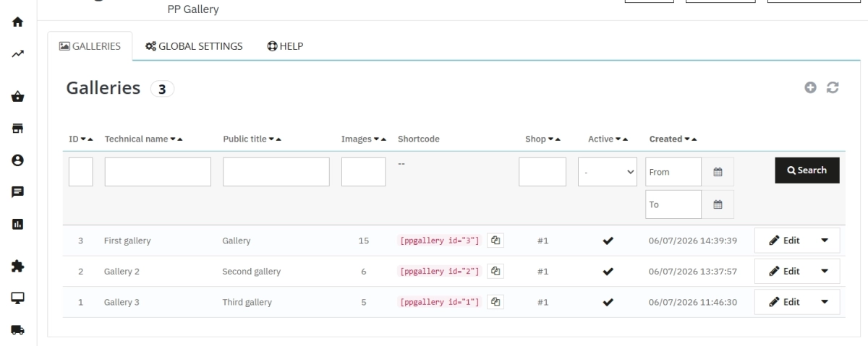Open calendar picker for To date

click(x=718, y=204)
